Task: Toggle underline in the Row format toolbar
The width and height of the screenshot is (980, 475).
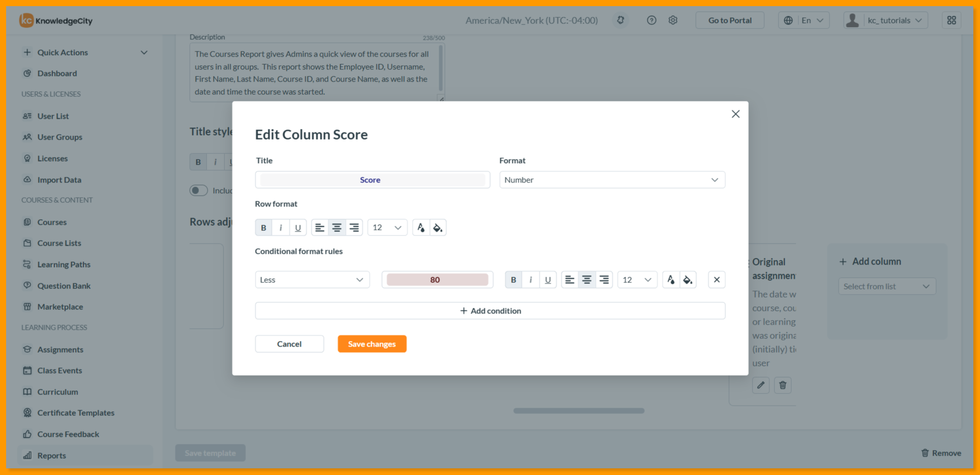Action: [298, 228]
